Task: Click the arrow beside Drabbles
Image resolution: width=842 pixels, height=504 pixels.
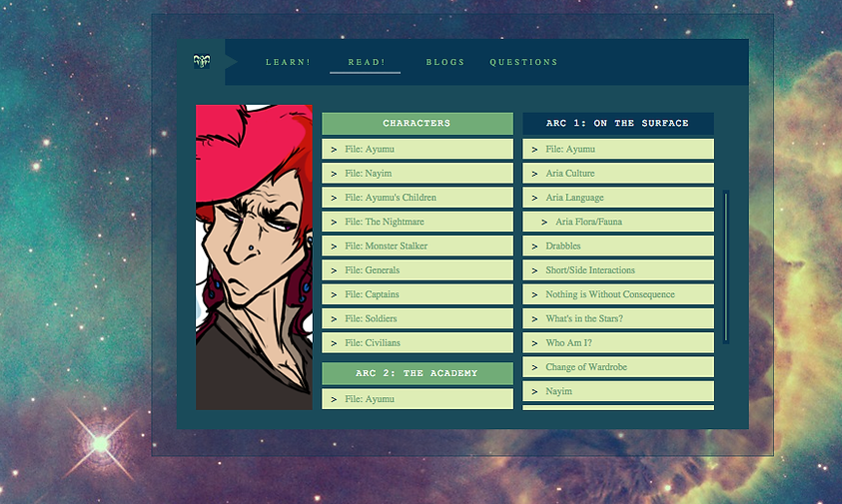Action: tap(534, 247)
